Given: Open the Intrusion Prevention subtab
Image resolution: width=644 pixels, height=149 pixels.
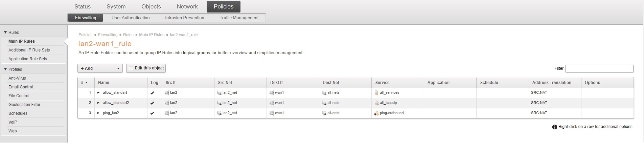Looking at the screenshot, I should click(184, 18).
